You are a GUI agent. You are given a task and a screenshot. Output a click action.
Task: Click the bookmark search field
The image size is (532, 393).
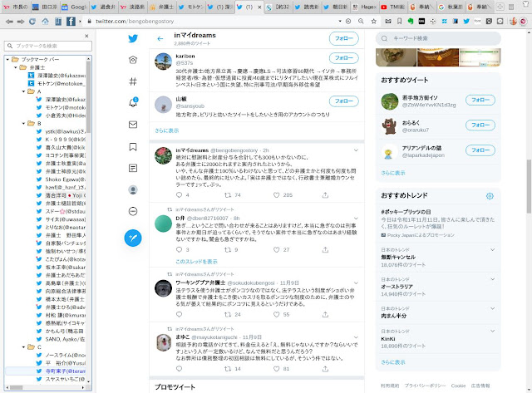(x=48, y=46)
